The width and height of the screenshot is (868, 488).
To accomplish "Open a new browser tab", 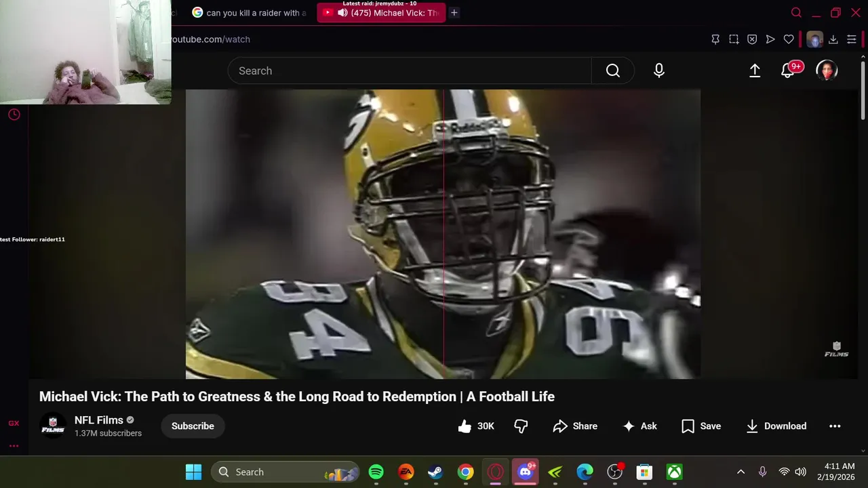I will (x=454, y=12).
